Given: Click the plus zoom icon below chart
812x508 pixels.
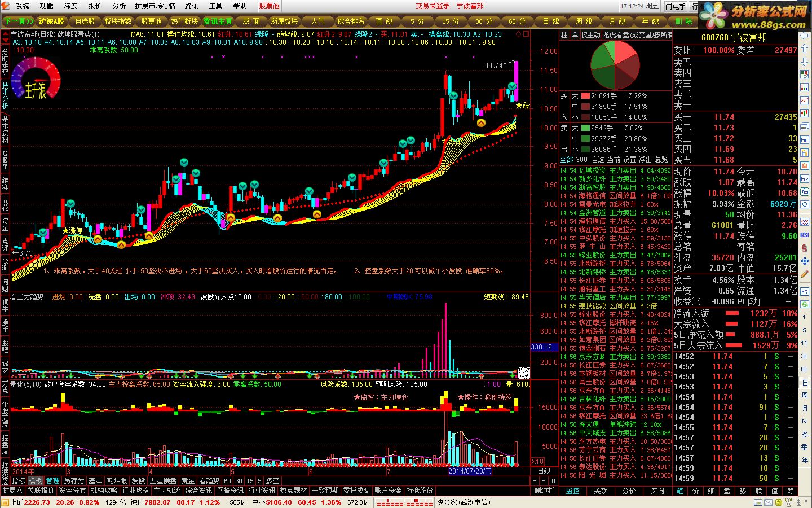Looking at the screenshot, I should tap(535, 481).
